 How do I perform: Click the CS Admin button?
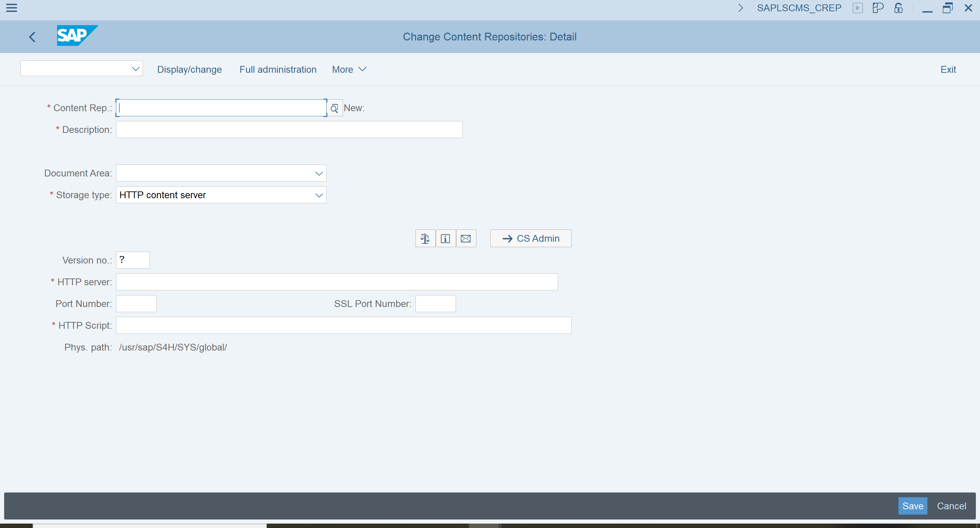pyautogui.click(x=530, y=238)
